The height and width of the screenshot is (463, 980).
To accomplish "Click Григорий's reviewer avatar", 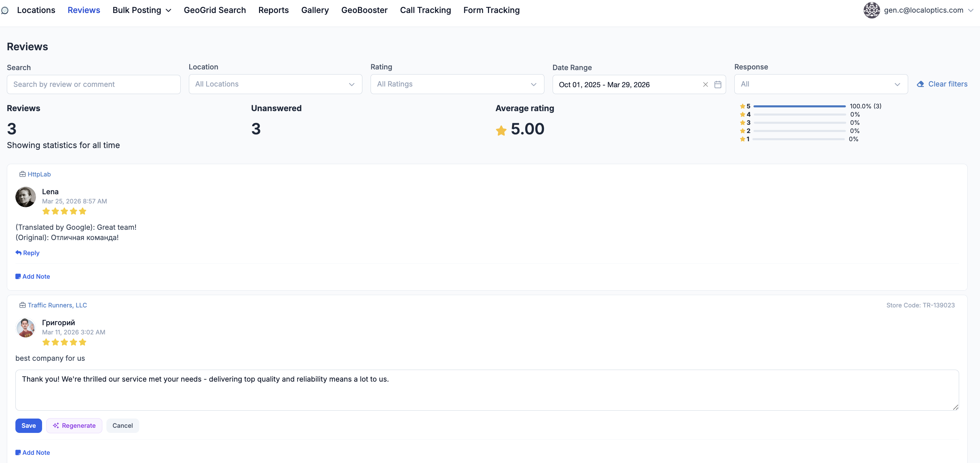I will [x=25, y=328].
